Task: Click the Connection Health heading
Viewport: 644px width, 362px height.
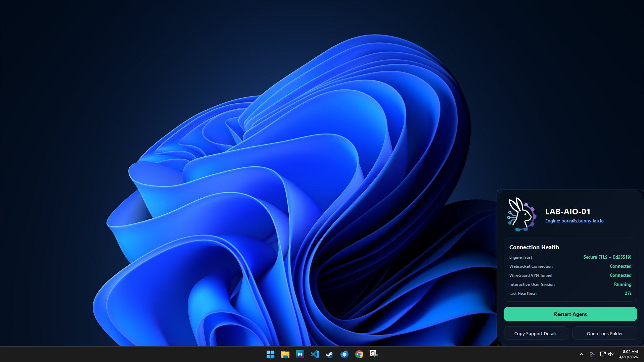Action: tap(534, 247)
